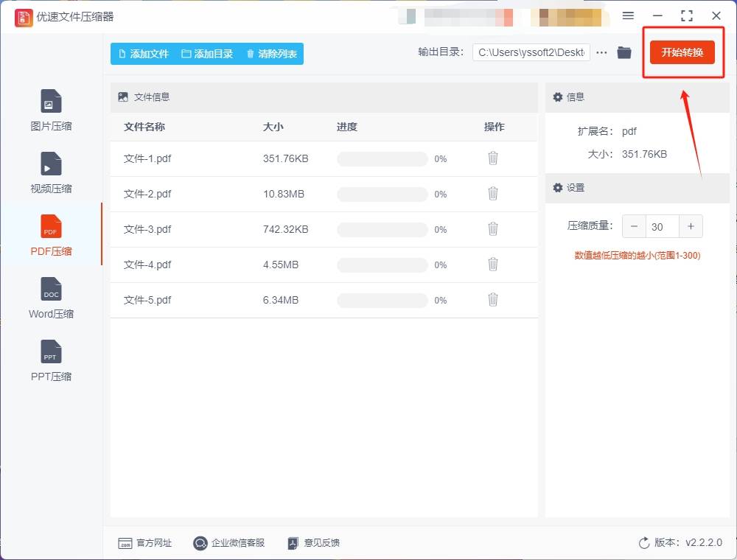Screen dimensions: 737x560
Task: Click the progress bar of 文件-5.pdf
Action: click(x=382, y=300)
